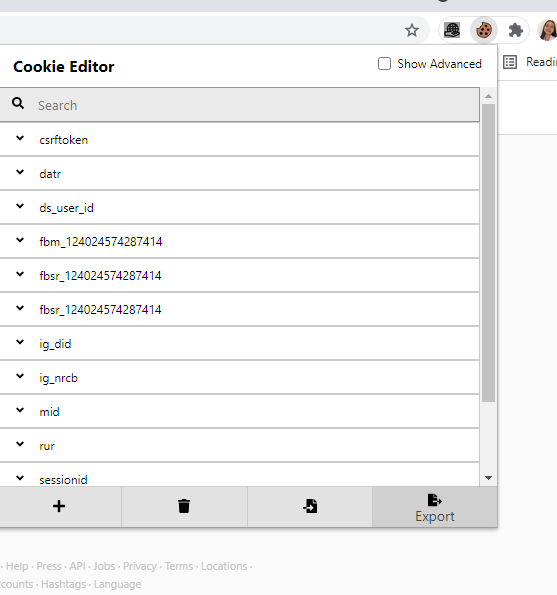Click the scrollbar down arrow in cookie list
This screenshot has height=595, width=557.
pos(488,478)
